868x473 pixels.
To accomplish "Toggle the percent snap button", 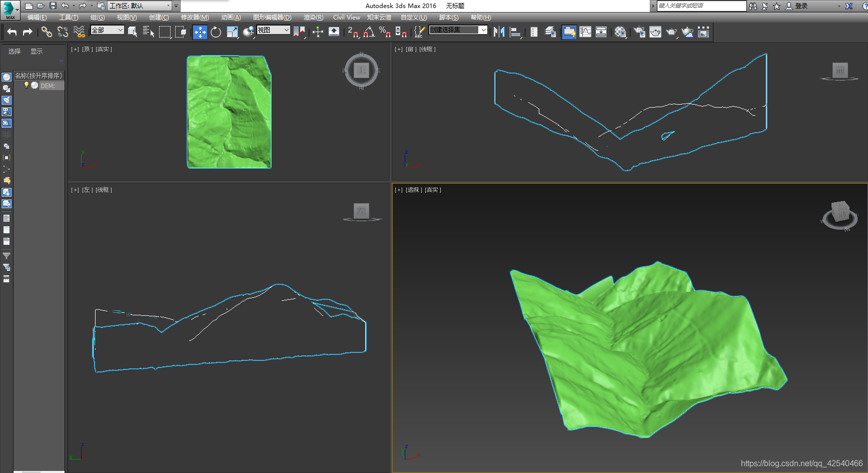I will coord(385,32).
